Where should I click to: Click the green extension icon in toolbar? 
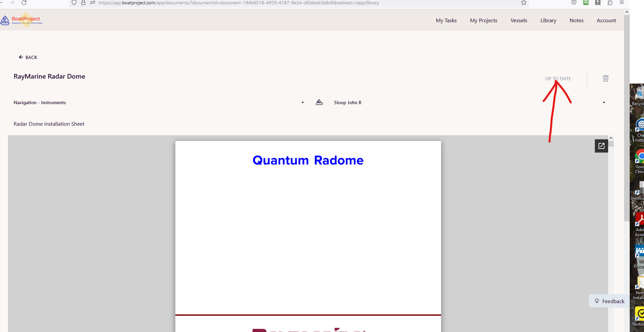pyautogui.click(x=586, y=3)
